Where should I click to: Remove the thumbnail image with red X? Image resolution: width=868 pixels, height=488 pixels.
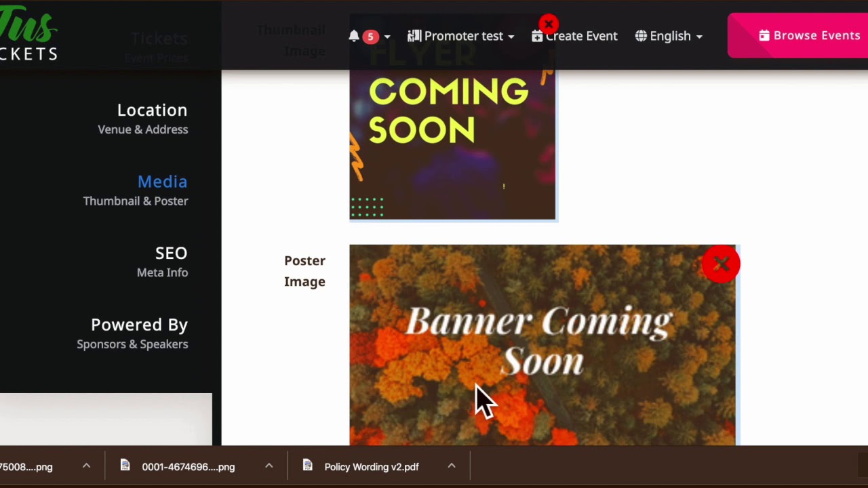(549, 24)
